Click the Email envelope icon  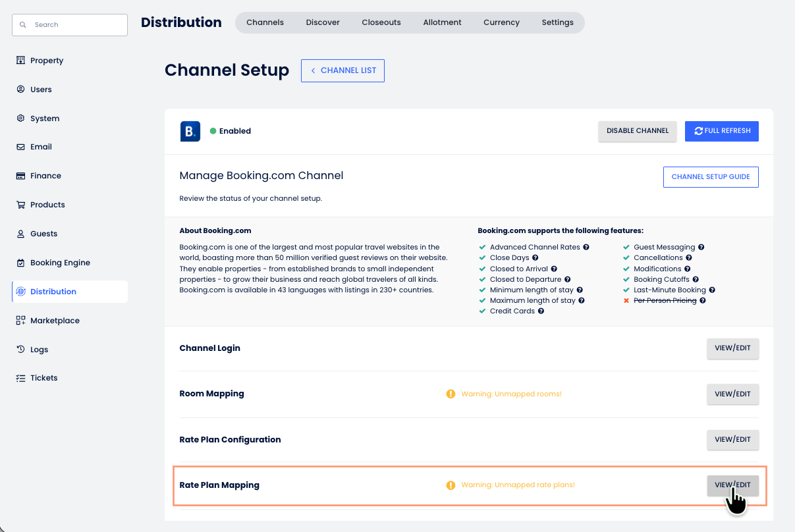click(20, 147)
